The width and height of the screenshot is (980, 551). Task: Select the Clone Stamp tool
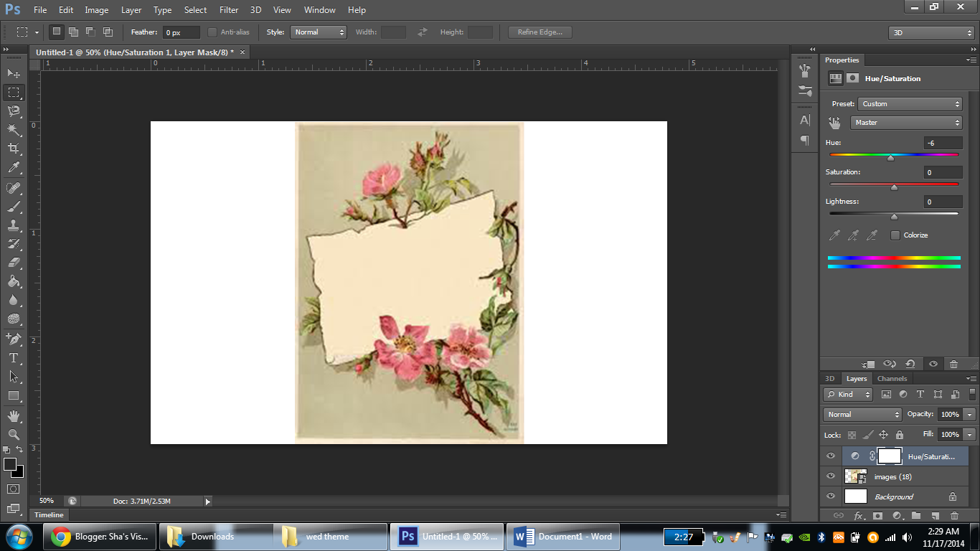(x=14, y=225)
